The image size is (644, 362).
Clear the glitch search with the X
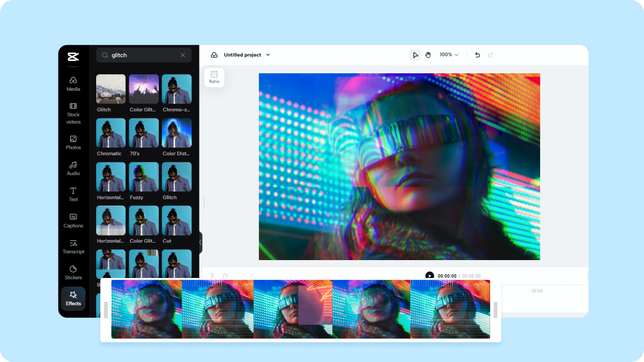[x=182, y=55]
